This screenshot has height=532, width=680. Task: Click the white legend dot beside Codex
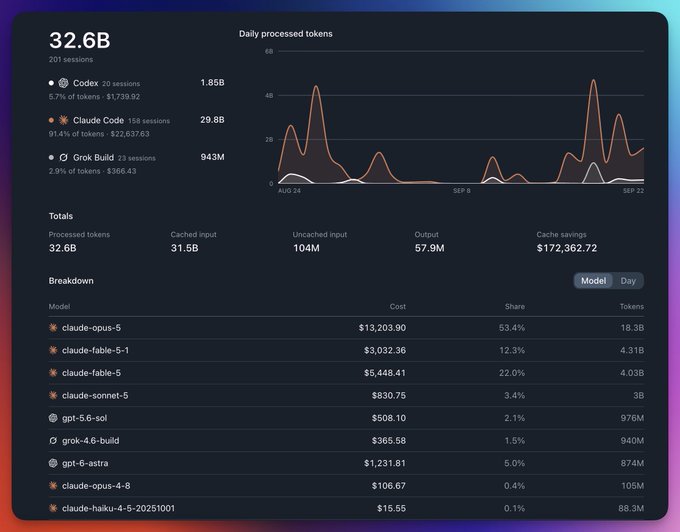pos(51,83)
